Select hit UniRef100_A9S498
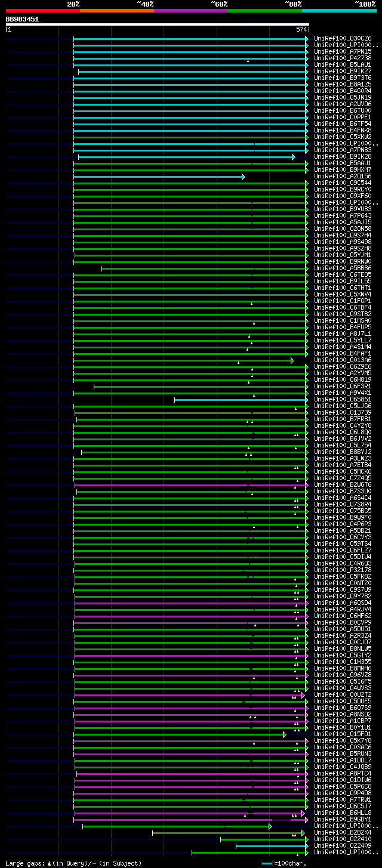The width and height of the screenshot is (382, 868). 343,242
